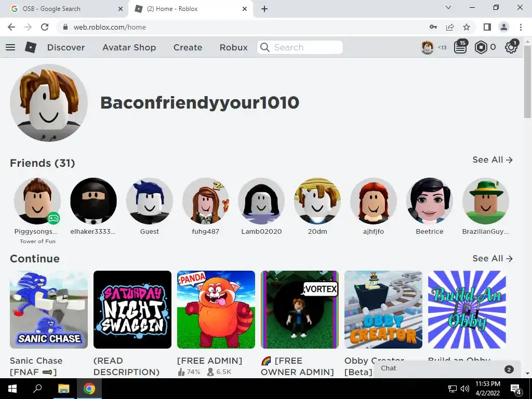
Task: Close the OSB Google Search tab
Action: [121, 9]
